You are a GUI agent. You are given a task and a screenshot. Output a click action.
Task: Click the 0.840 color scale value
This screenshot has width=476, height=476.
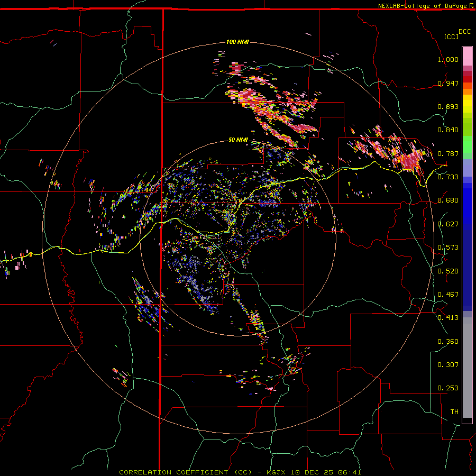click(x=448, y=130)
